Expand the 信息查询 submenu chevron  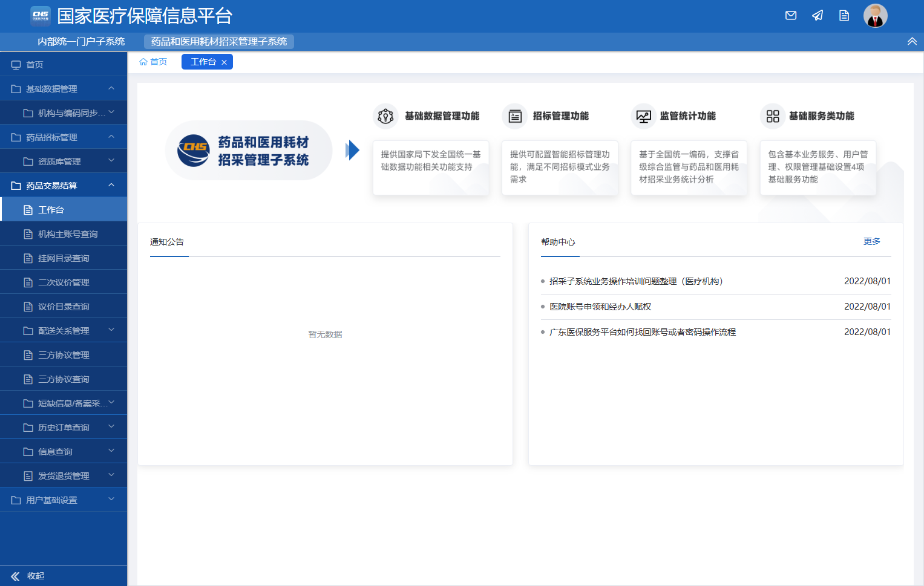pos(111,451)
